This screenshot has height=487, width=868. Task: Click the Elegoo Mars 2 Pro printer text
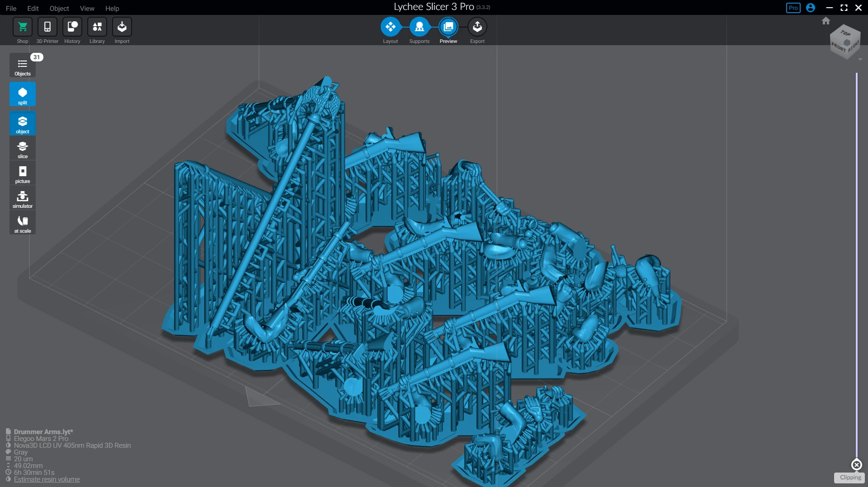[x=41, y=439]
